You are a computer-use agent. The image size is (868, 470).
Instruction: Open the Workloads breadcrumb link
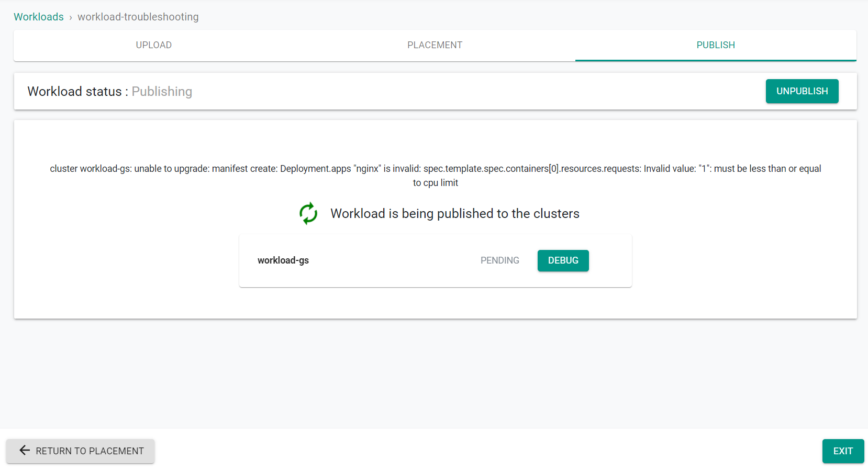(39, 17)
